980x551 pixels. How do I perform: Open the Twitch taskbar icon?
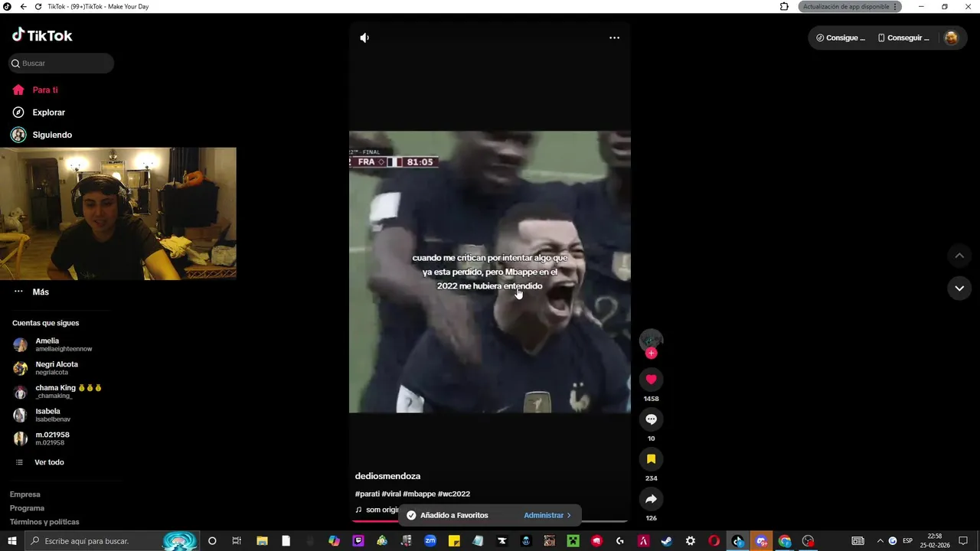(x=358, y=541)
